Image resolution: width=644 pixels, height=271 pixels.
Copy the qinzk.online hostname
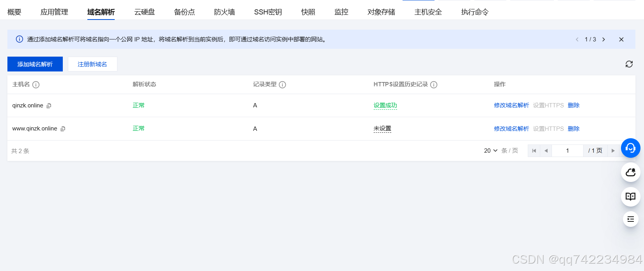(49, 106)
